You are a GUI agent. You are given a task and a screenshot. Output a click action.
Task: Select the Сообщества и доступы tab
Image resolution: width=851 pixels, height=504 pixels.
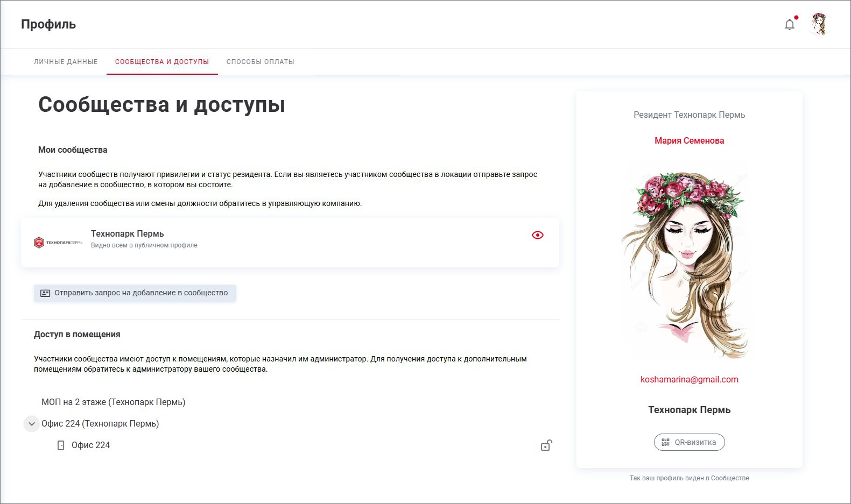point(162,62)
